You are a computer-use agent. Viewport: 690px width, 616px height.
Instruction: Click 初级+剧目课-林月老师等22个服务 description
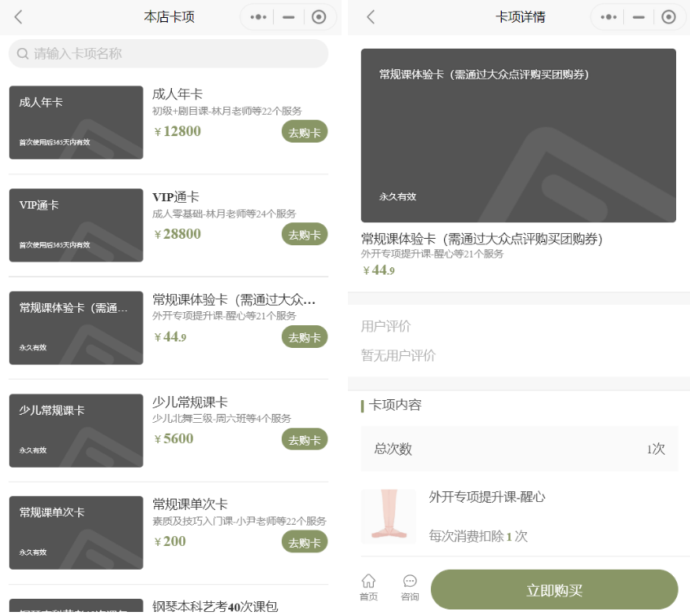click(227, 111)
